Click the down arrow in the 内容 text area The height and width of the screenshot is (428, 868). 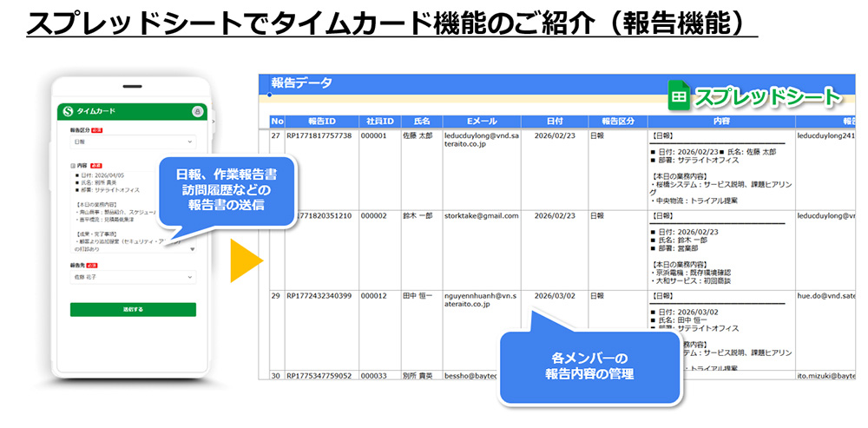pos(192,247)
